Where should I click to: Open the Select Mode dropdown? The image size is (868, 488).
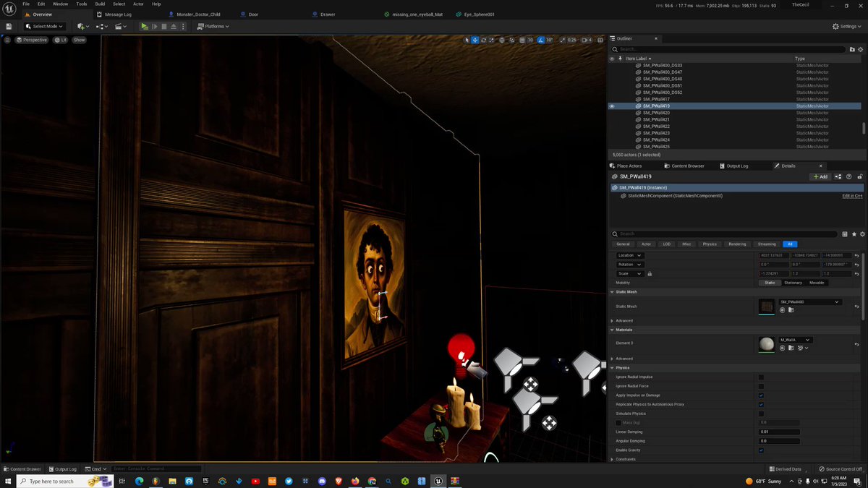click(x=48, y=26)
